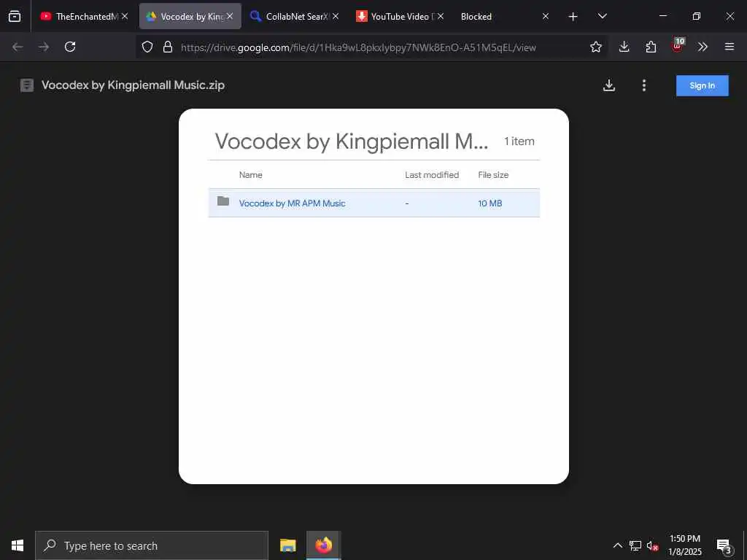The width and height of the screenshot is (747, 560).
Task: Close the Blocked tab
Action: (x=546, y=16)
